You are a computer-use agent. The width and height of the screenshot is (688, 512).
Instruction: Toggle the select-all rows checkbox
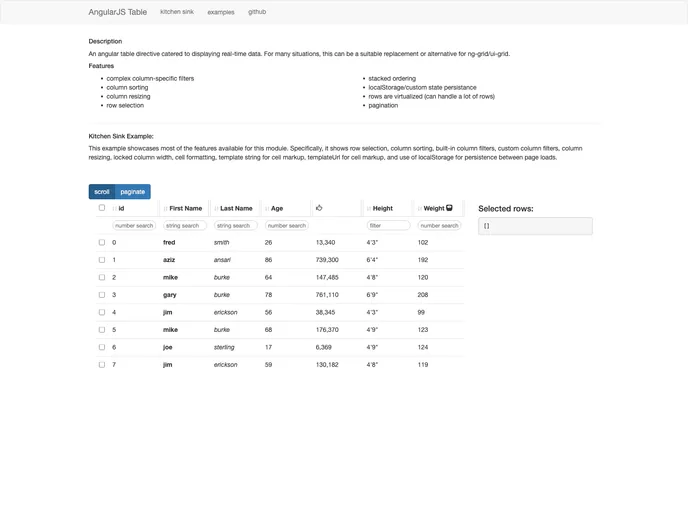point(102,208)
